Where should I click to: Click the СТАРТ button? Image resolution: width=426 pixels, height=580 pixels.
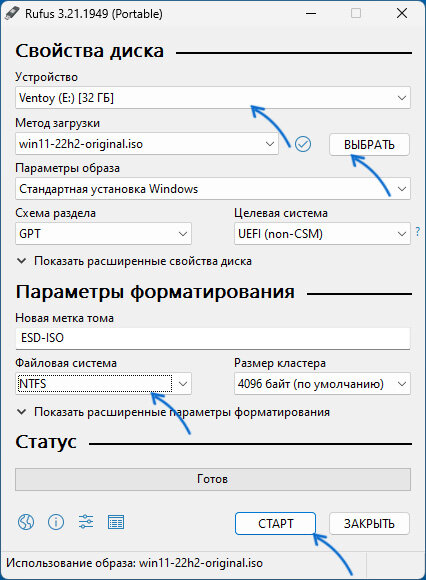pos(275,523)
